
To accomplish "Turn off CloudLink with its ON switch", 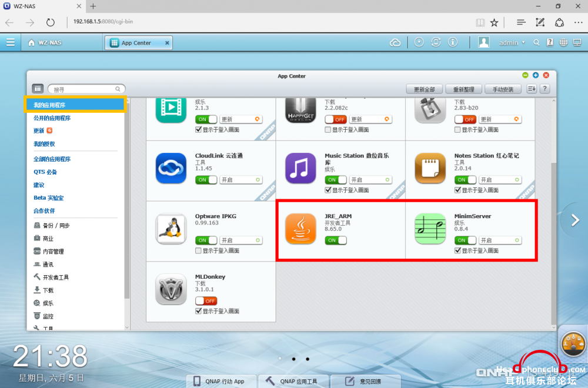I will [x=206, y=180].
